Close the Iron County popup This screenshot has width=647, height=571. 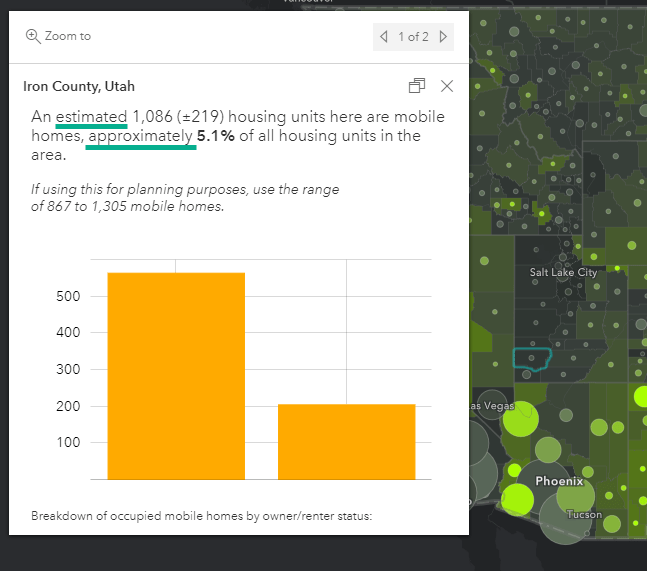click(447, 86)
